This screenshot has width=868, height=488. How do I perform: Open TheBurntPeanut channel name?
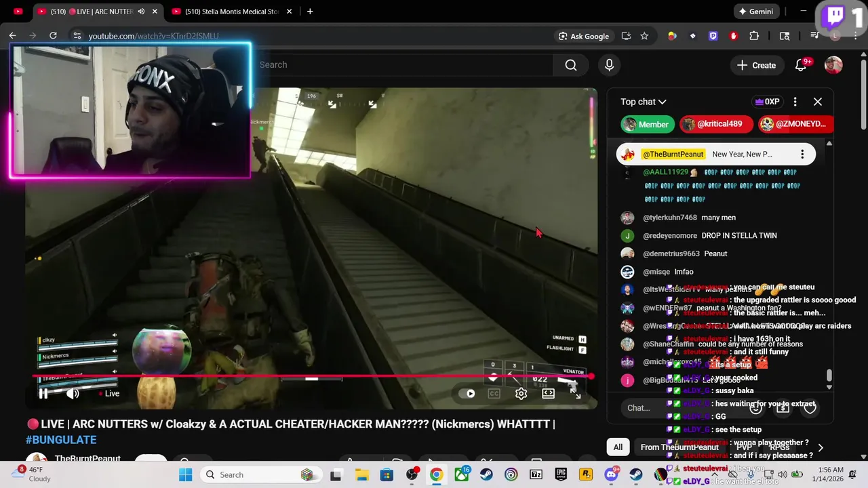(x=87, y=459)
